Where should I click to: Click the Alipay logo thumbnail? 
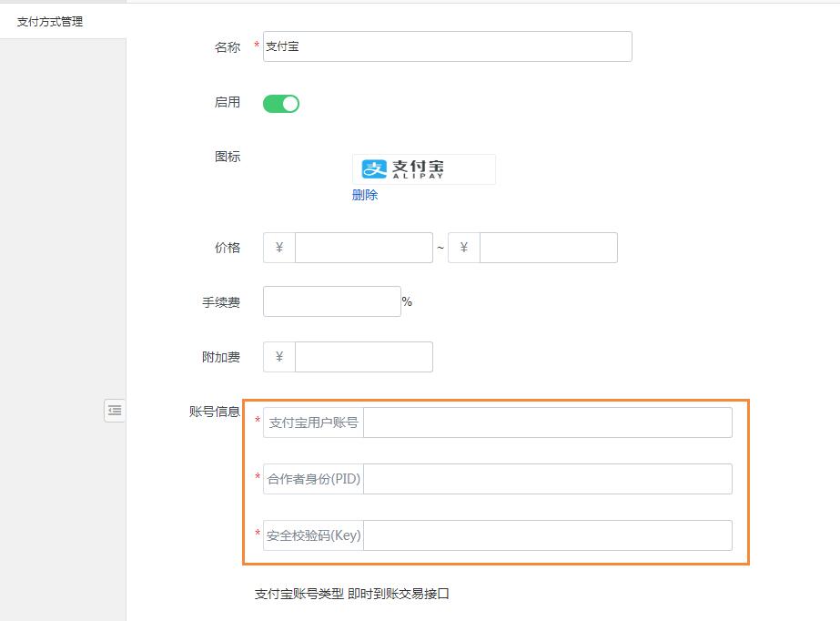(x=423, y=169)
